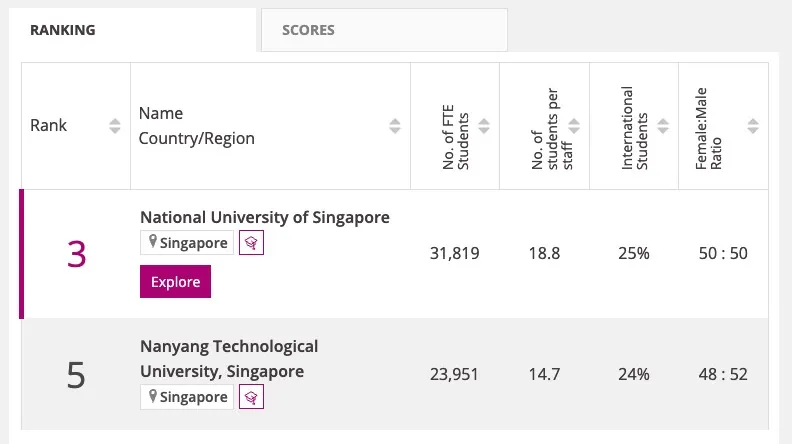Sort by No. of FTE Students arrows
792x444 pixels.
(484, 126)
